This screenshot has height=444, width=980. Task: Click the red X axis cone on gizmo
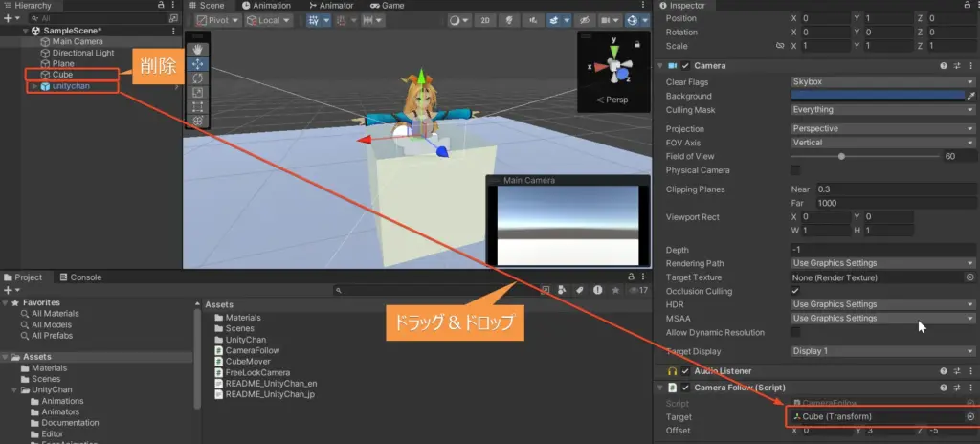601,67
